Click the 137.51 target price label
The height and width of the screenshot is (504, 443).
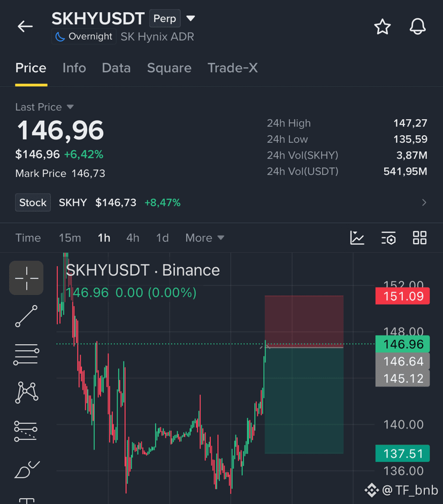tap(402, 454)
